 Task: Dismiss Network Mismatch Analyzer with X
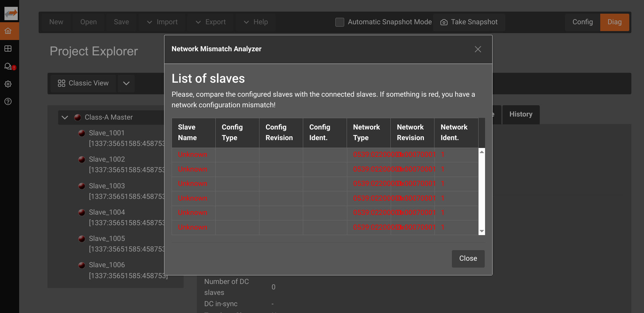(x=478, y=49)
